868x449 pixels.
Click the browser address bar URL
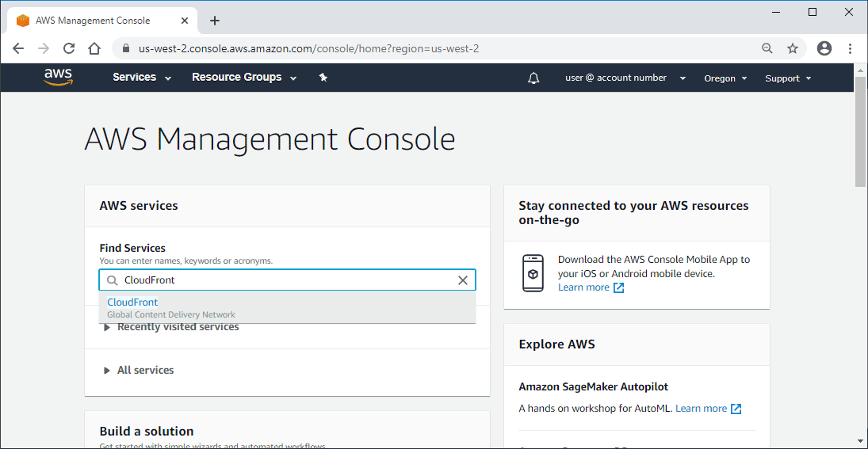(308, 48)
